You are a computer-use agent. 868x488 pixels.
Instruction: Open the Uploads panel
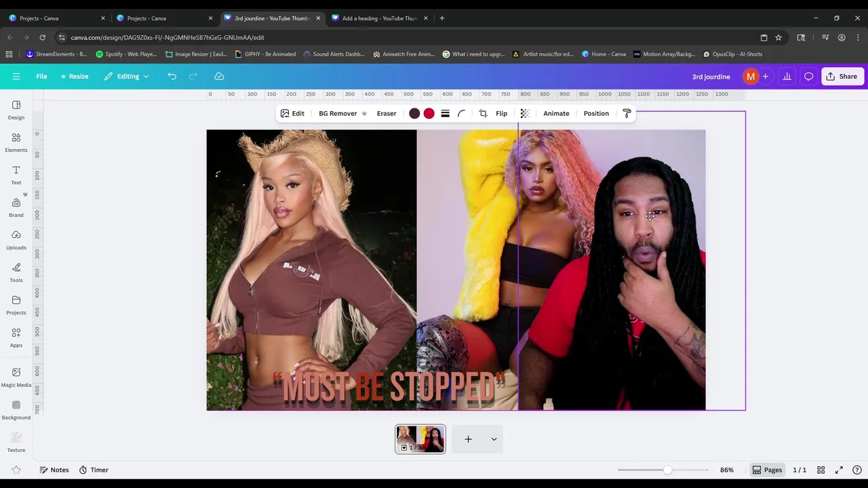[x=16, y=239]
